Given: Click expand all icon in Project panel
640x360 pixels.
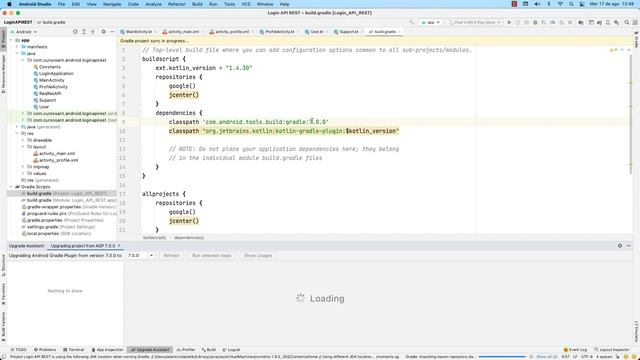Looking at the screenshot, I should coord(84,32).
